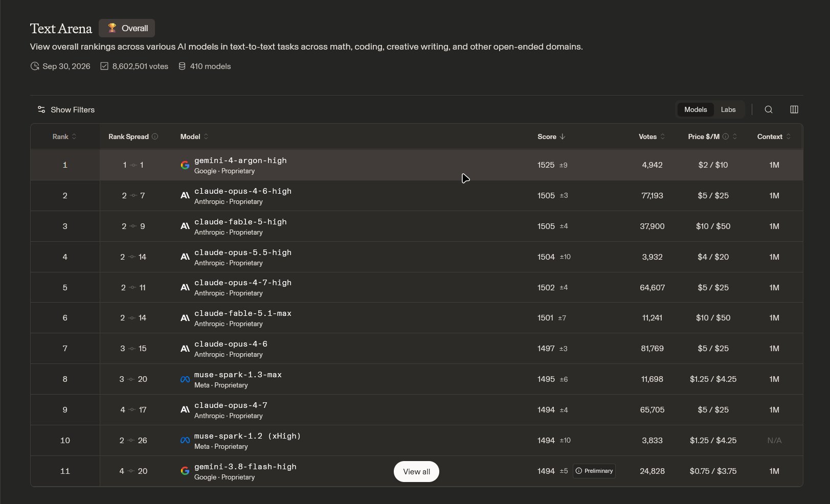Sort by Score column header

[x=551, y=136]
